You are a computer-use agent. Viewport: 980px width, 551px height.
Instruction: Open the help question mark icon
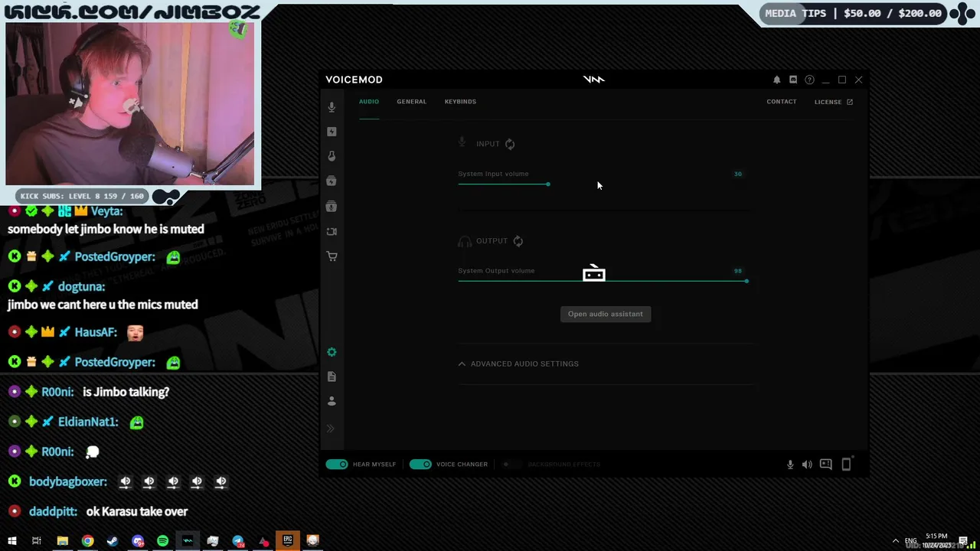coord(809,80)
